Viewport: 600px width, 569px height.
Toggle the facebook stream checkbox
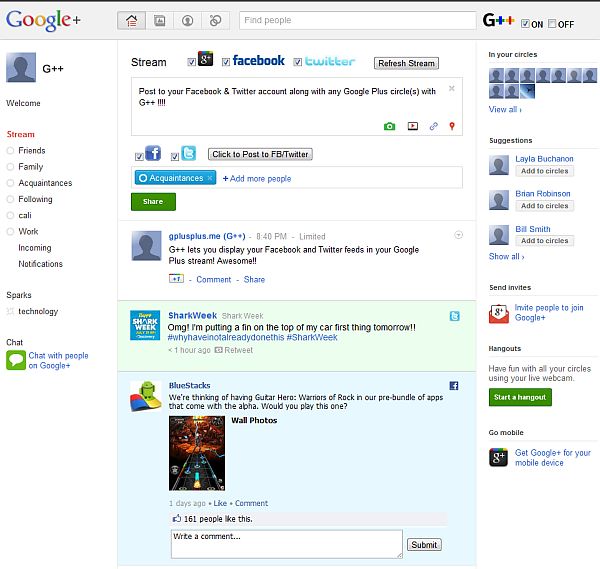[226, 62]
